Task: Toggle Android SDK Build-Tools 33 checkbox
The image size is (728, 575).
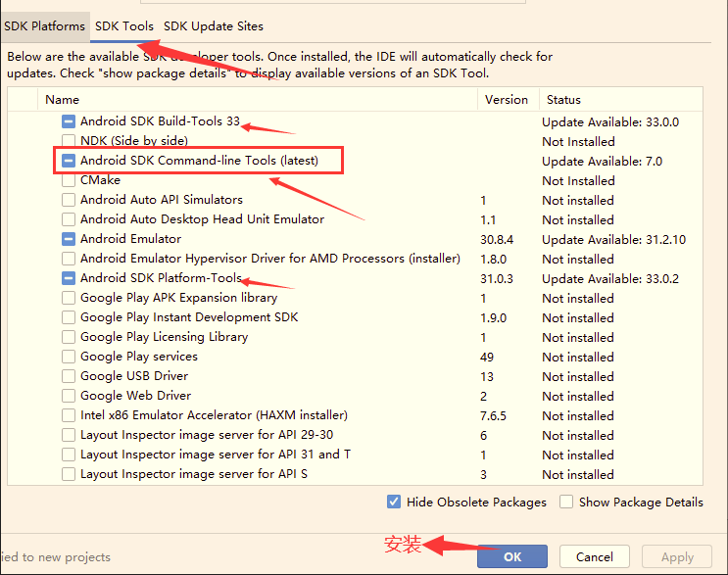Action: tap(69, 121)
